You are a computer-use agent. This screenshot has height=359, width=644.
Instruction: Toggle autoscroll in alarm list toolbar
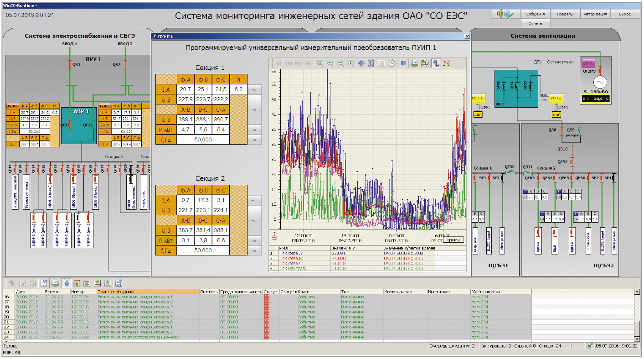click(67, 283)
